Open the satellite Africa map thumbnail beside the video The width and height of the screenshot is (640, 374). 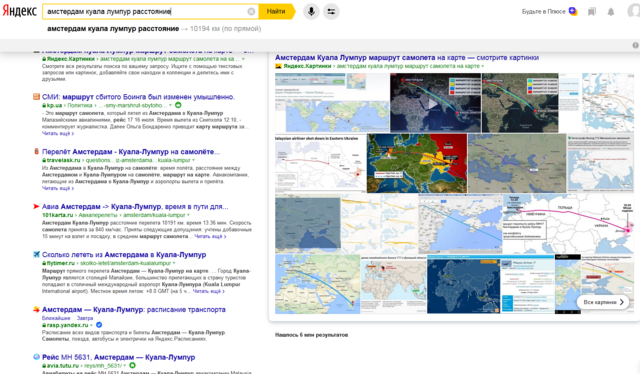[520, 102]
